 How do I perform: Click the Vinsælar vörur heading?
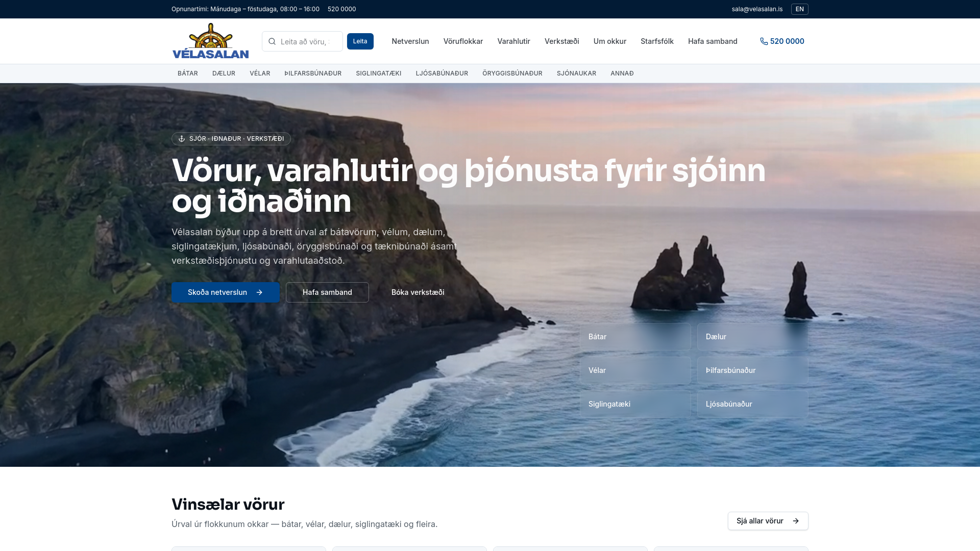228,504
